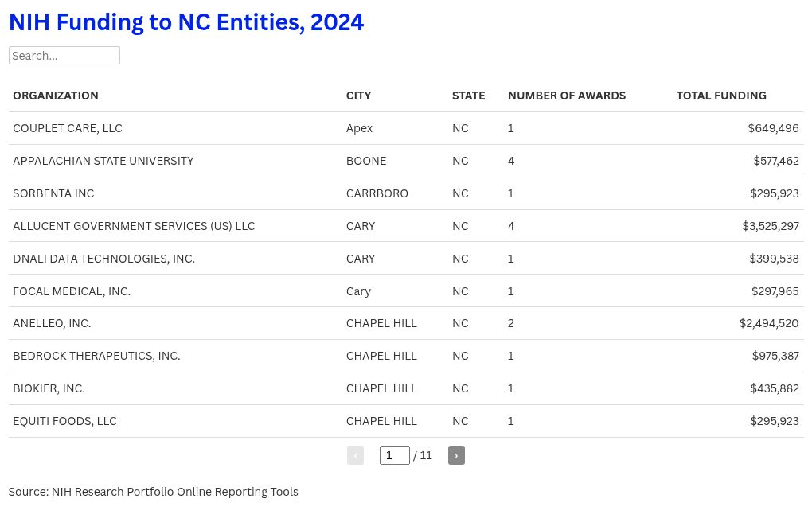Sort by the Organization column header
The width and height of the screenshot is (812, 507).
(x=56, y=96)
